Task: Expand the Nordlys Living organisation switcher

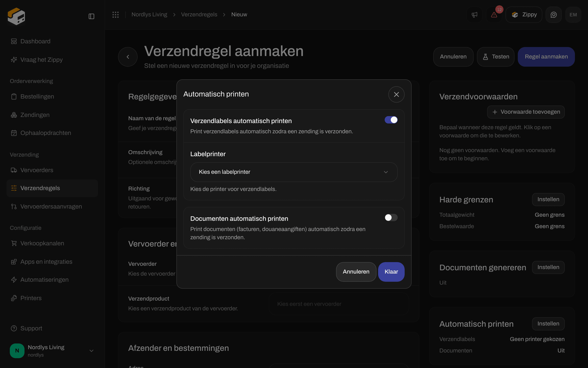Action: (x=52, y=351)
